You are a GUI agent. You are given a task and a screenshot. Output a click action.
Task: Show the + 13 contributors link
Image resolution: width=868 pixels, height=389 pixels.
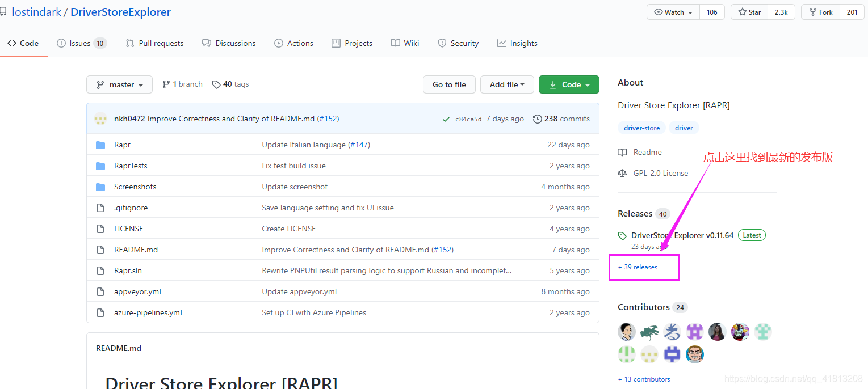point(644,379)
